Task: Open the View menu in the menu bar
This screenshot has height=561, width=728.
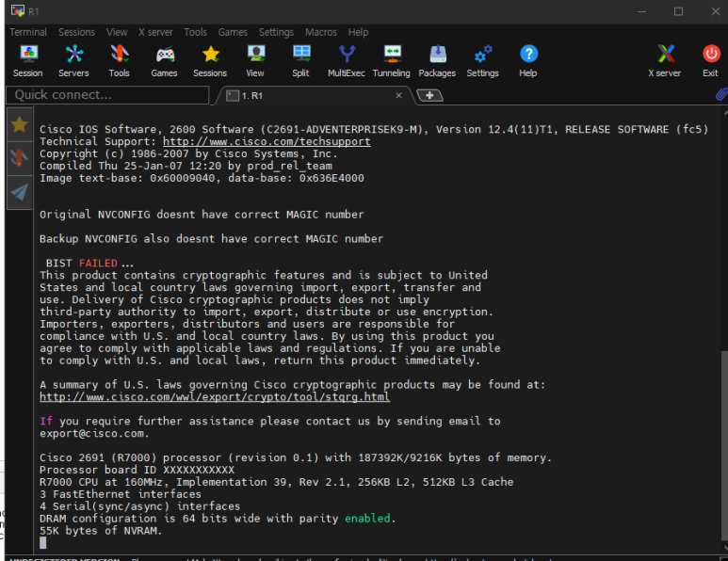Action: click(117, 32)
